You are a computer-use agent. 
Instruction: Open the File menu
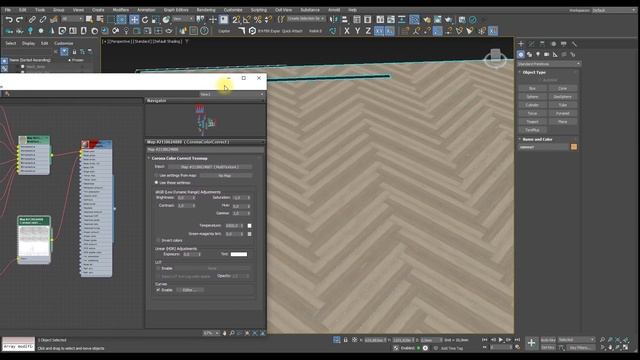point(8,10)
